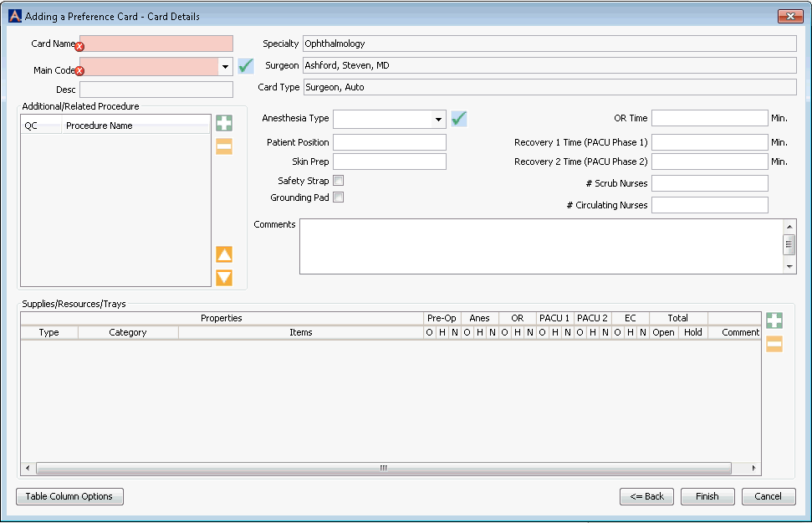
Task: Click inside the OR Time field
Action: 709,118
